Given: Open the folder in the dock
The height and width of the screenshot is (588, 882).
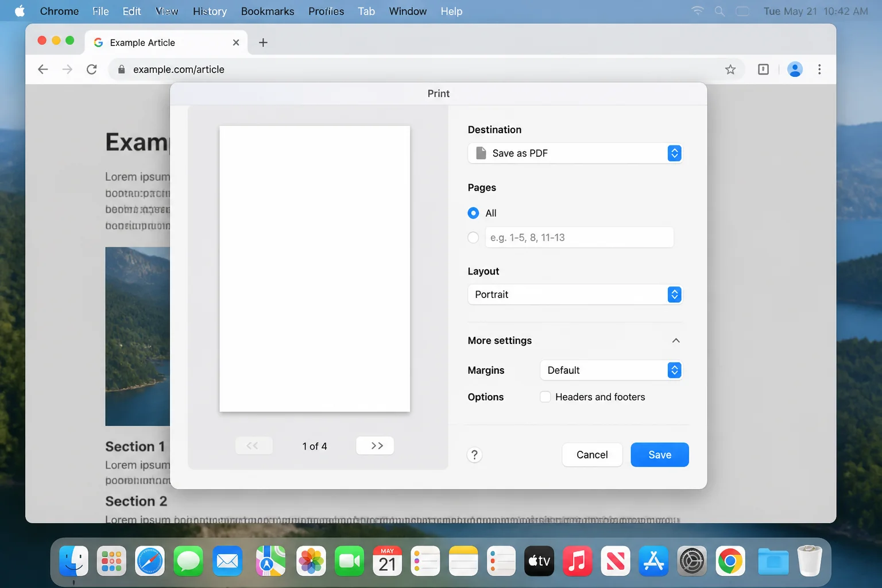Looking at the screenshot, I should click(773, 561).
